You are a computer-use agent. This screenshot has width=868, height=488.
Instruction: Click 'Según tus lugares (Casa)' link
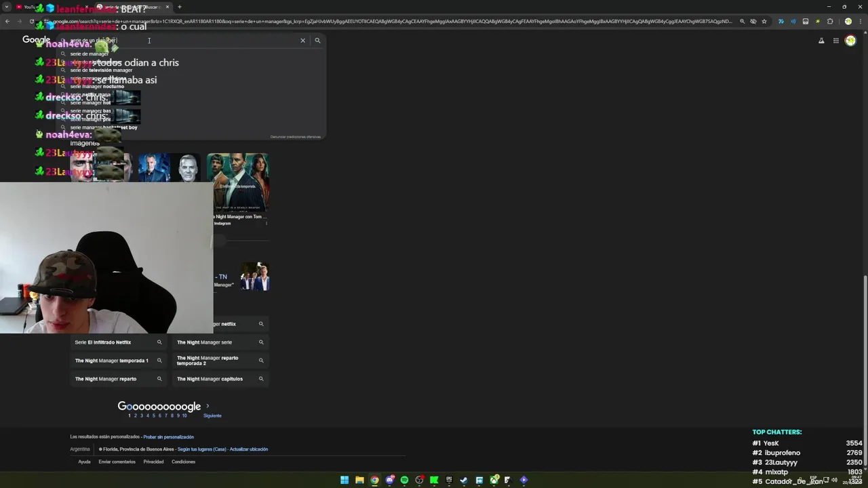pos(201,449)
